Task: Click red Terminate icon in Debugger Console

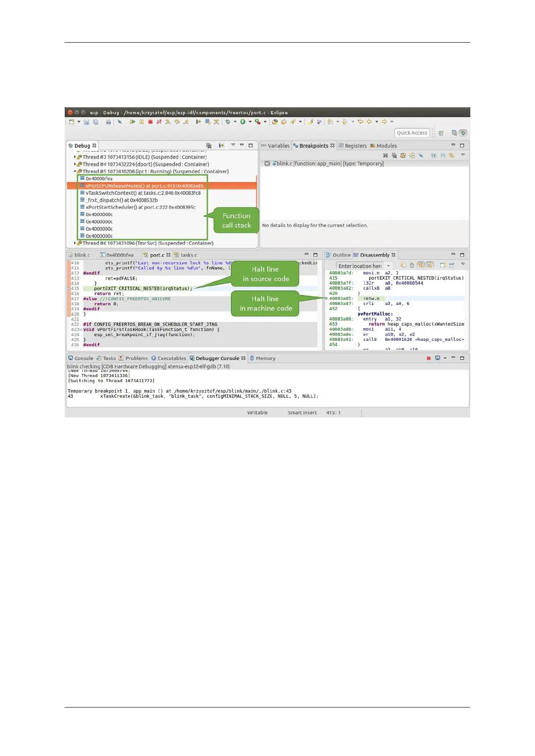Action: click(x=429, y=358)
